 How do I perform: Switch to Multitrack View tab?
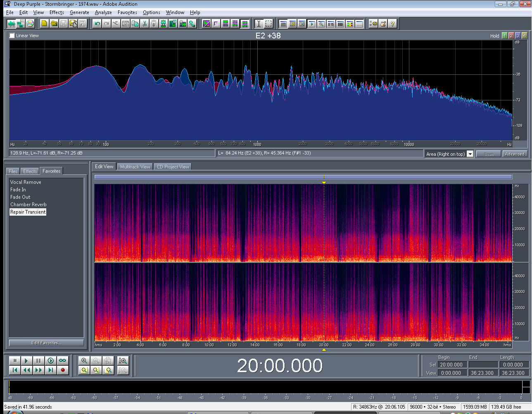click(135, 167)
